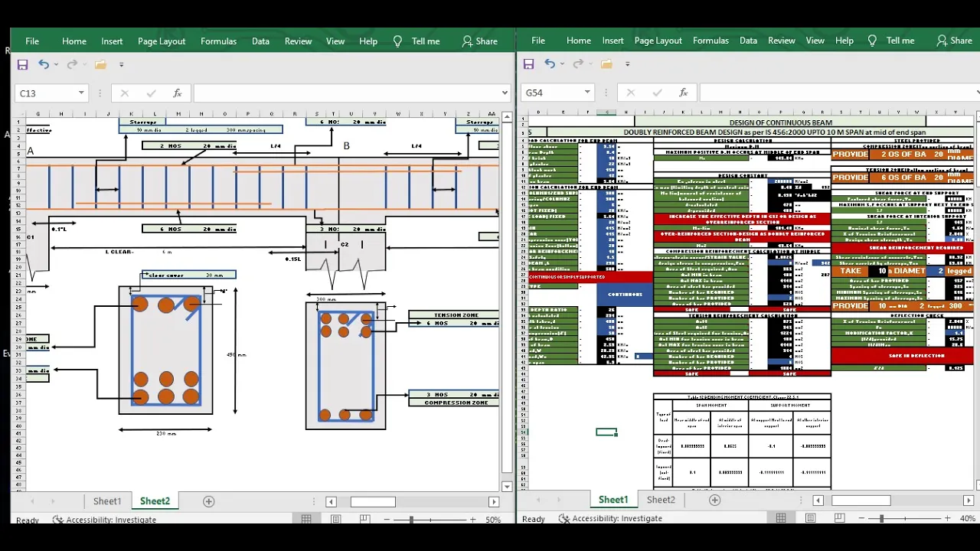980x551 pixels.
Task: Open Review tab in right Excel window
Action: [x=781, y=41]
